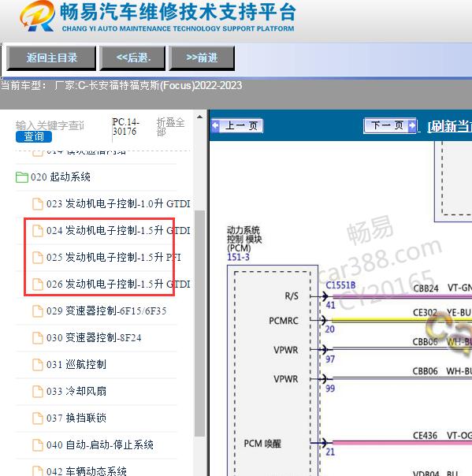Open 042 车辆动态系统

(87, 471)
